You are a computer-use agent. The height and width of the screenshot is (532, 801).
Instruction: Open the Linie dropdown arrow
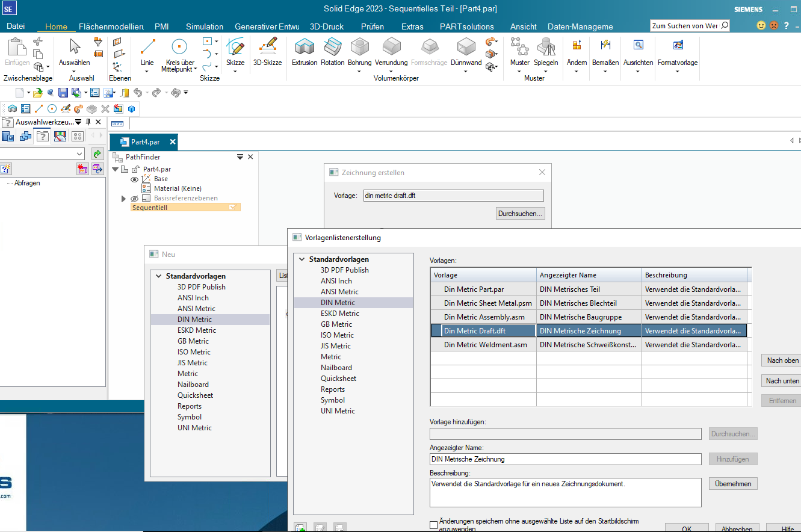147,71
